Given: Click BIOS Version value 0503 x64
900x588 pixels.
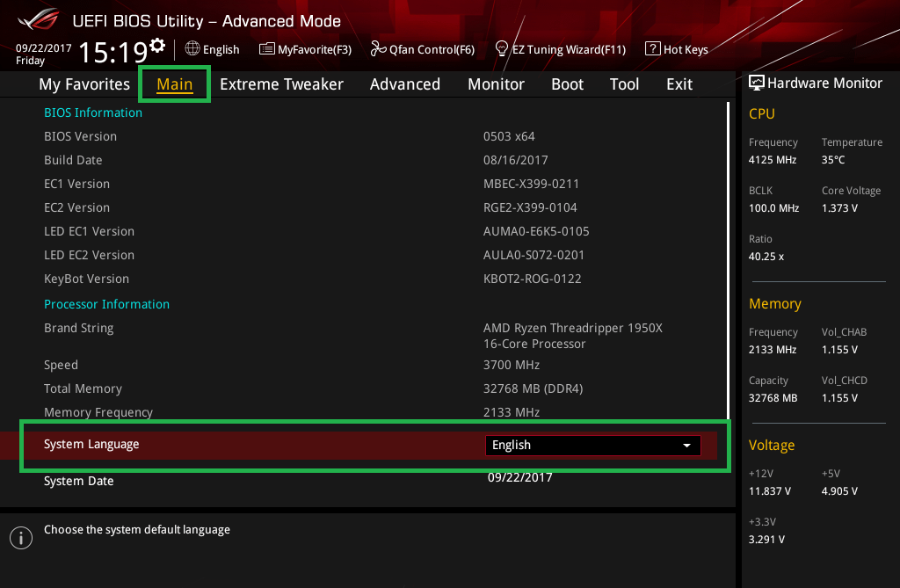Looking at the screenshot, I should pyautogui.click(x=509, y=136).
